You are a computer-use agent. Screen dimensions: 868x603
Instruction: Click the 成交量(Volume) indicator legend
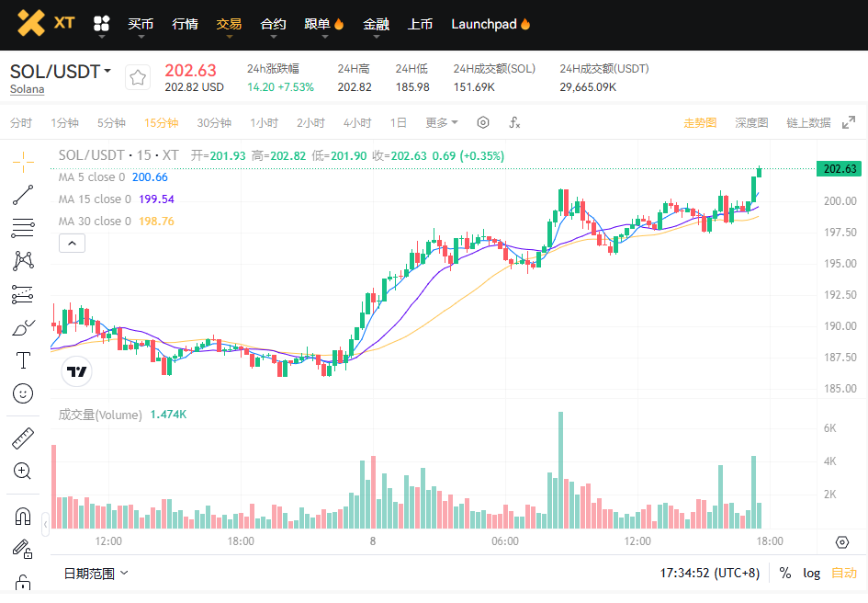122,415
